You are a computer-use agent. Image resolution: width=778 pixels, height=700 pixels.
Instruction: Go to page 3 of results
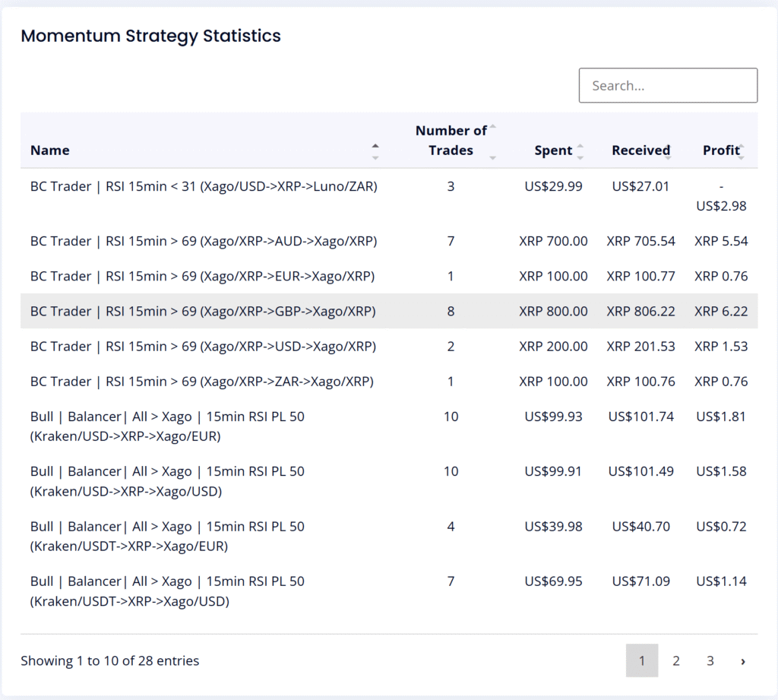(710, 660)
